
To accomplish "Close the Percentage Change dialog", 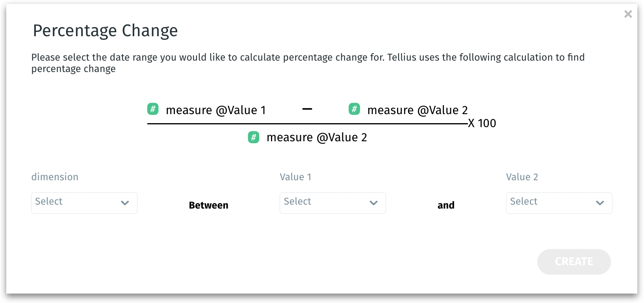I will click(628, 14).
